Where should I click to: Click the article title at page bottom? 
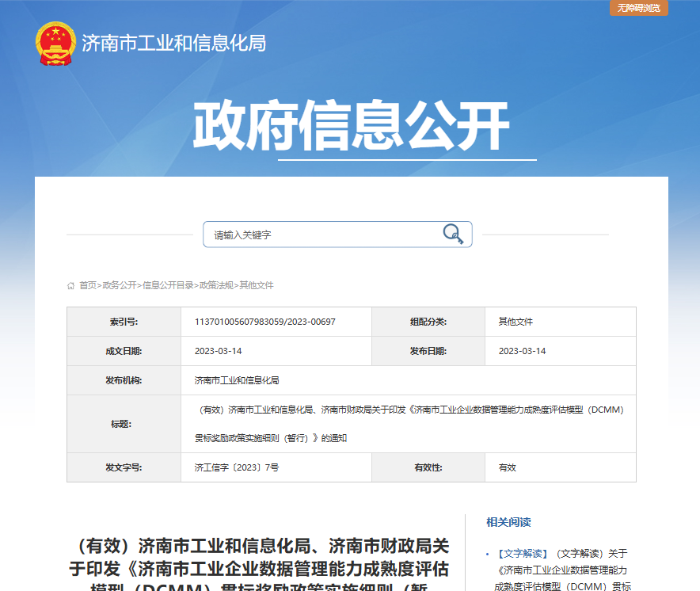(x=262, y=559)
